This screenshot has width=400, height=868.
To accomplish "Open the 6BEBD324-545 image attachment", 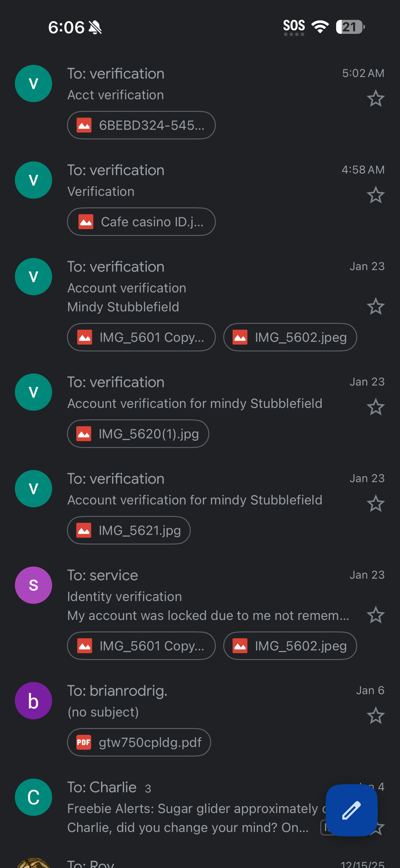I will coord(141,125).
